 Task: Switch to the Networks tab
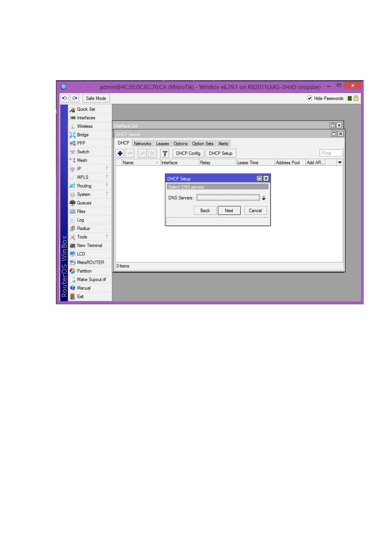143,144
